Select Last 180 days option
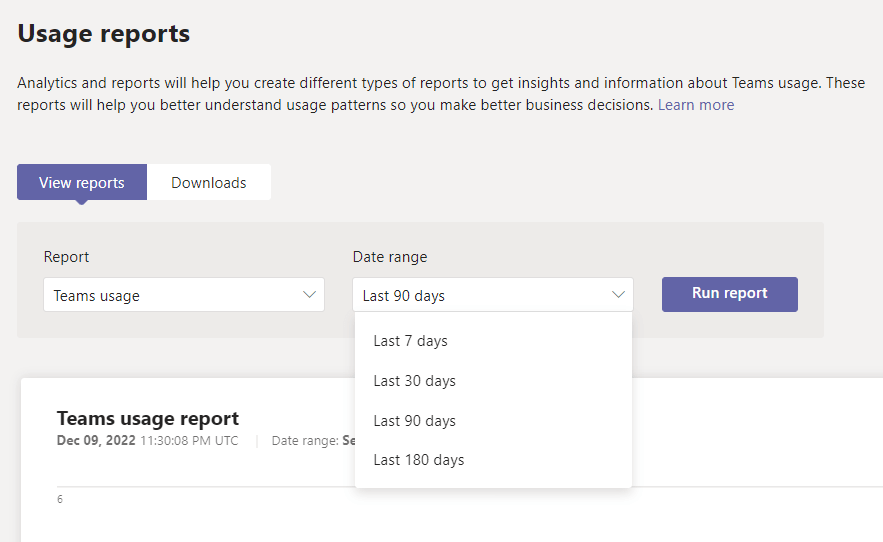Viewport: 883px width, 542px height. coord(493,460)
